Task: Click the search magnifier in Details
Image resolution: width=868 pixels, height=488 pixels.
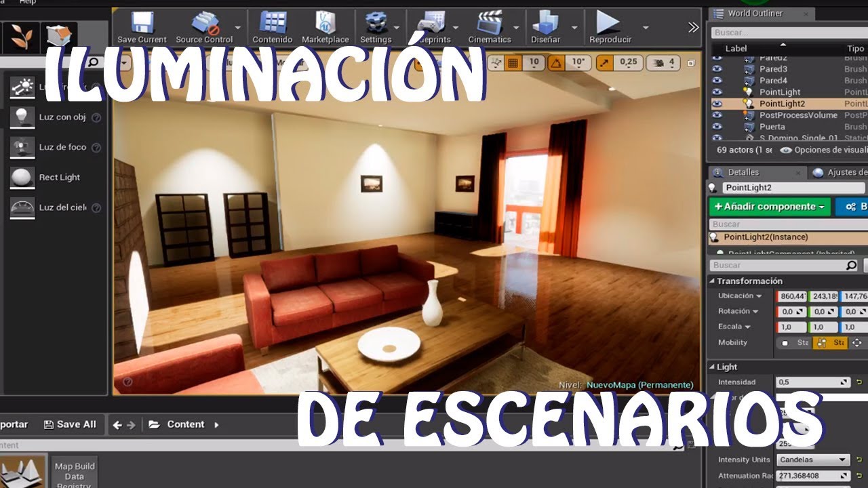Action: [852, 266]
